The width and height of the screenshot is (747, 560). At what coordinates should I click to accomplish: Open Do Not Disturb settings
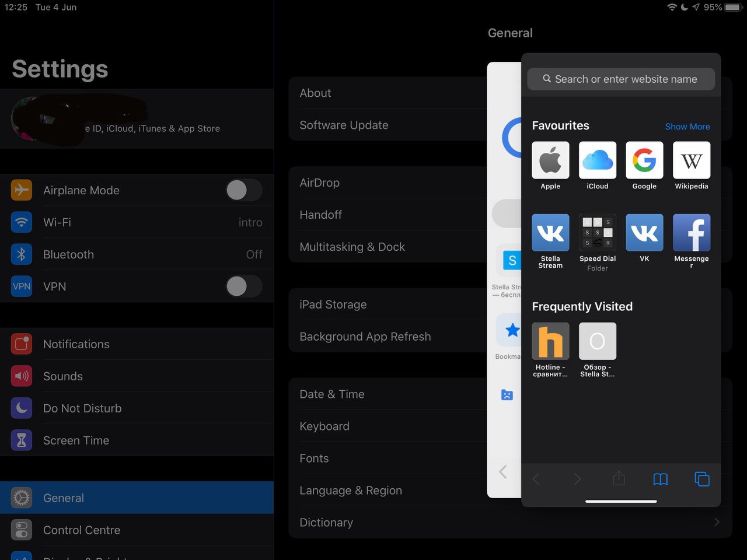tap(137, 408)
